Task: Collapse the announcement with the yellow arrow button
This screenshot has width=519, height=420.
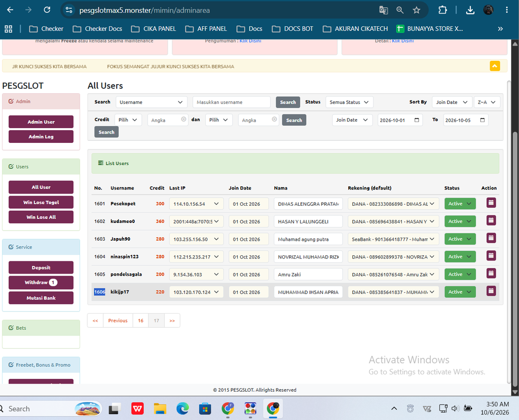Action: 495,66
